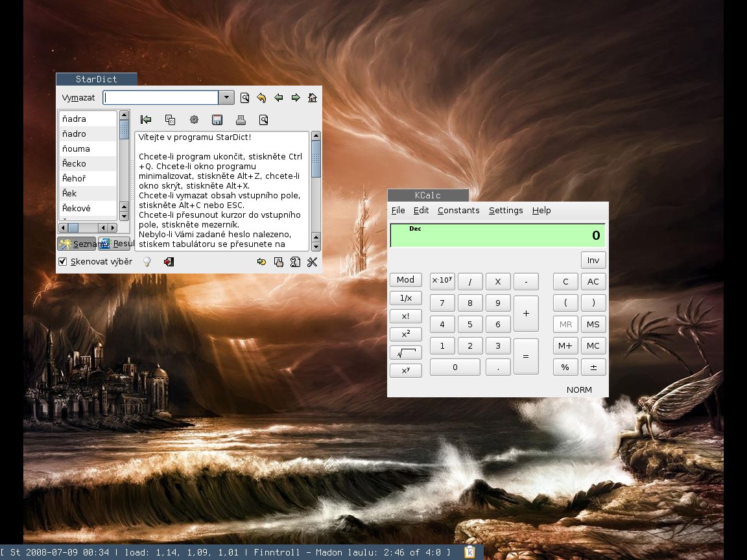Viewport: 747px width, 560px height.
Task: Click the AC clear-all button in KCalc
Action: (593, 281)
